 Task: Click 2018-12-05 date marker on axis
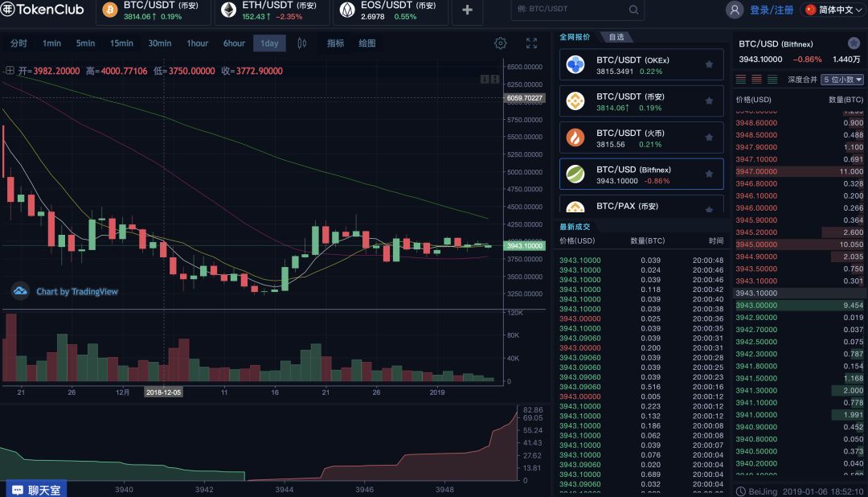pyautogui.click(x=163, y=392)
